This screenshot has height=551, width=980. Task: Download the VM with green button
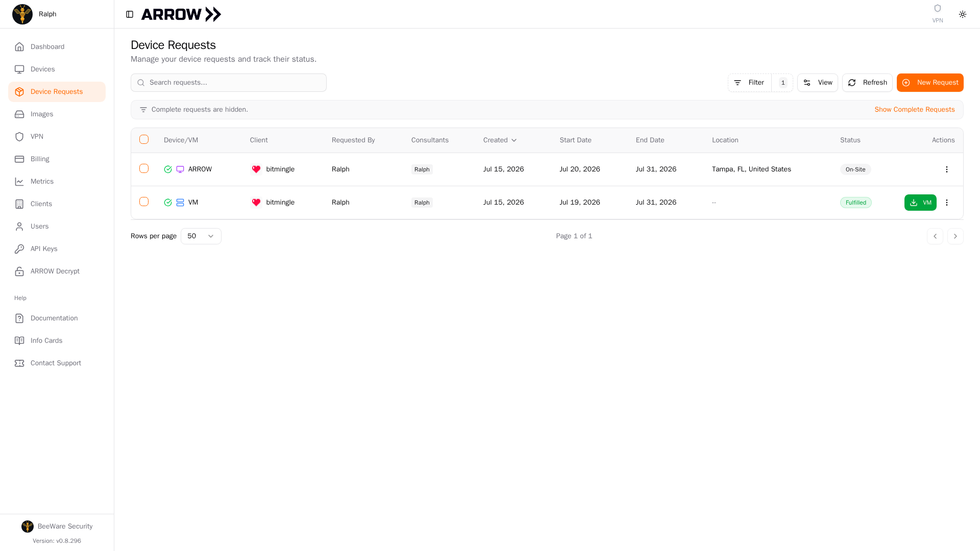[920, 203]
